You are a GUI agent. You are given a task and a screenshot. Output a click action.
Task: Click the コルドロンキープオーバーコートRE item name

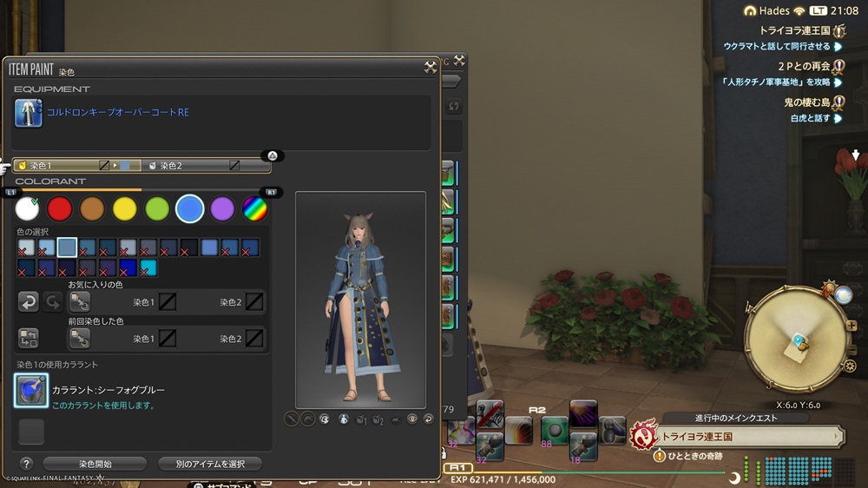click(x=118, y=112)
